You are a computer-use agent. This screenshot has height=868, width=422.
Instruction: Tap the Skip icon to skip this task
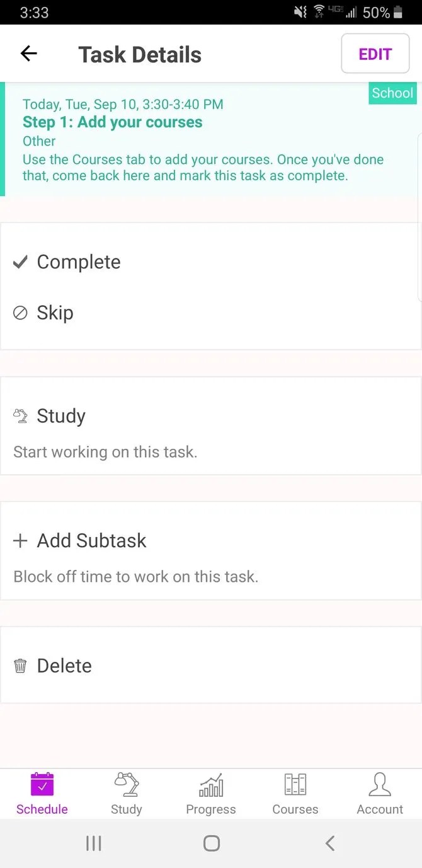click(20, 312)
